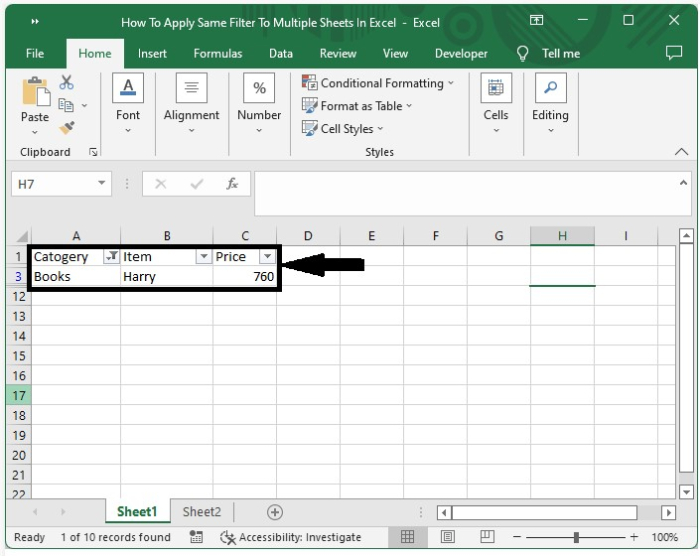Image resolution: width=700 pixels, height=556 pixels.
Task: Switch to Page Break Preview view
Action: pyautogui.click(x=487, y=536)
